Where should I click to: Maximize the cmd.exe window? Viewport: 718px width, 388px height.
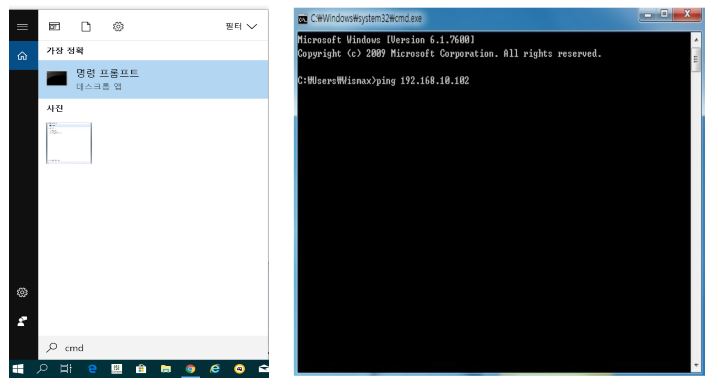(664, 15)
